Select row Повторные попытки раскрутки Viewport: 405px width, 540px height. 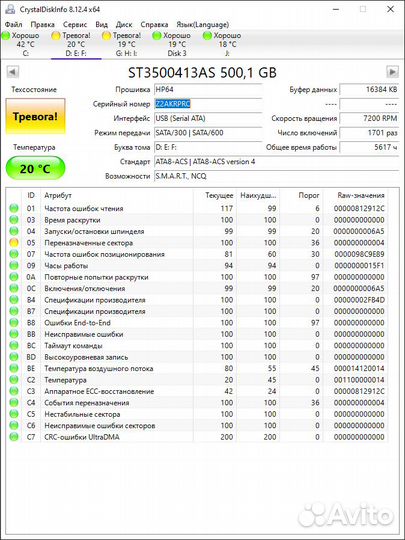point(197,277)
